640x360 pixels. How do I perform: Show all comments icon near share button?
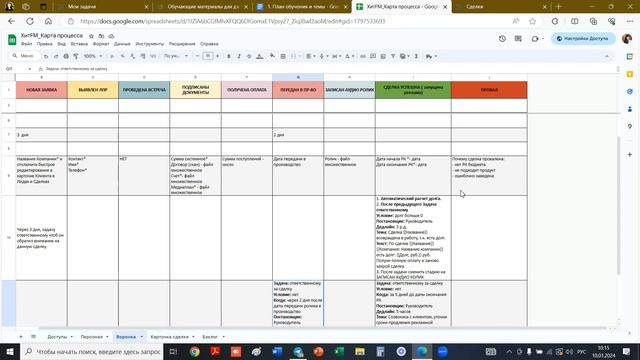[518, 39]
